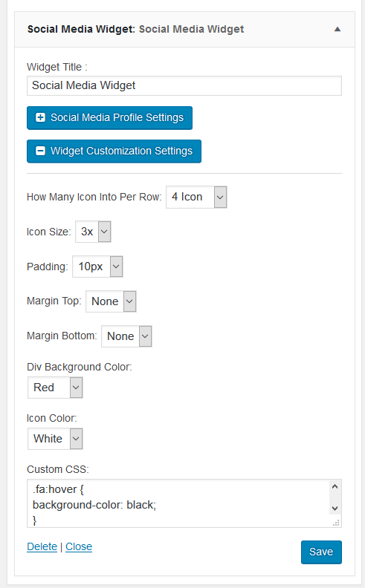Click the Custom CSS scroll down arrow

click(335, 509)
